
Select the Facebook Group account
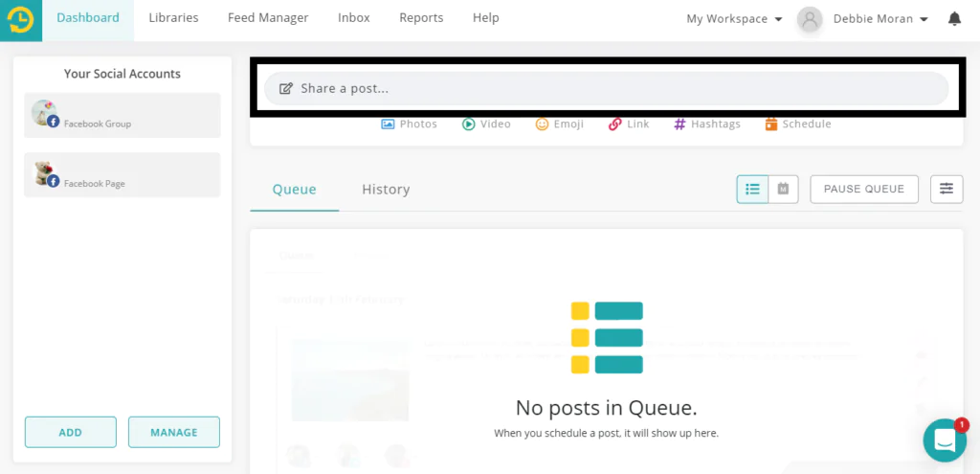click(x=122, y=115)
